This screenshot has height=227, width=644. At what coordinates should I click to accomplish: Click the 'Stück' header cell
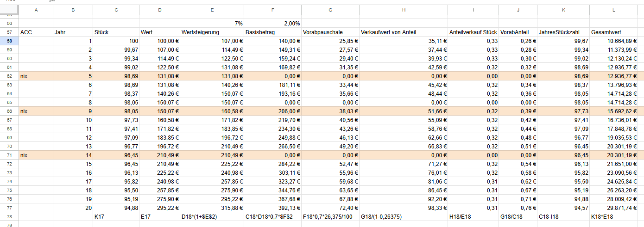[x=116, y=32]
